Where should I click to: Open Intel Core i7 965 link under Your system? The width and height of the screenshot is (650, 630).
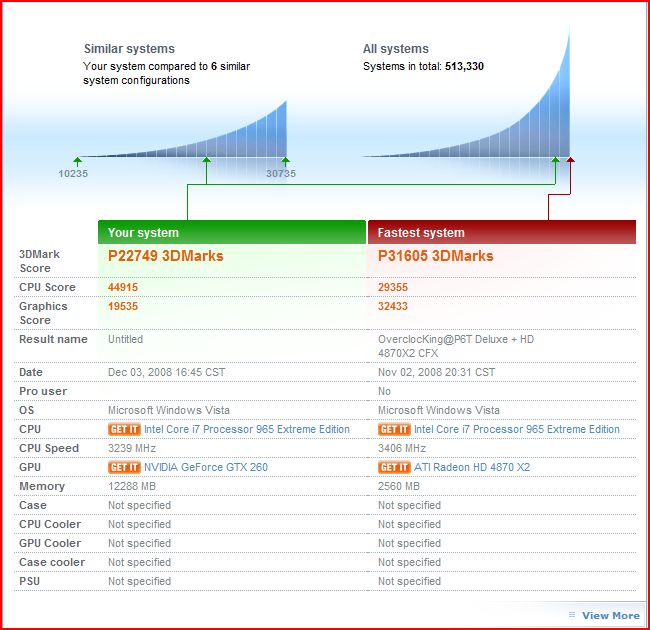tap(247, 429)
